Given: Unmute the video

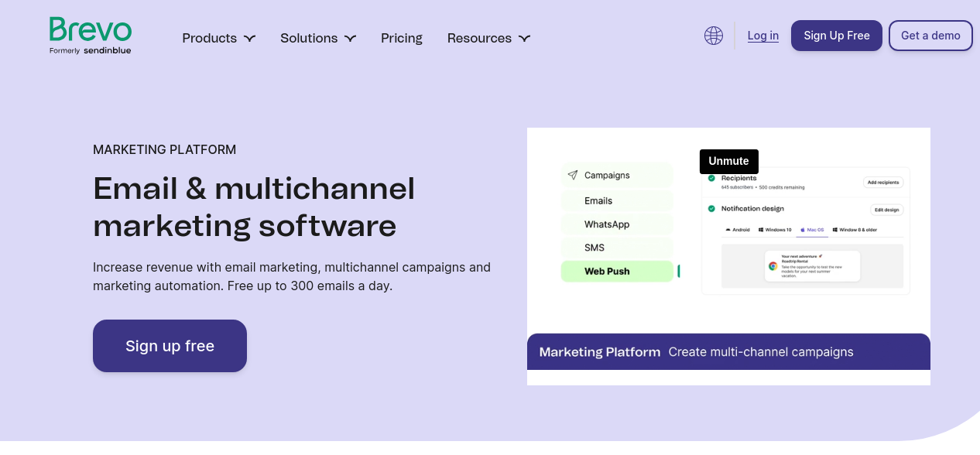Looking at the screenshot, I should [728, 161].
